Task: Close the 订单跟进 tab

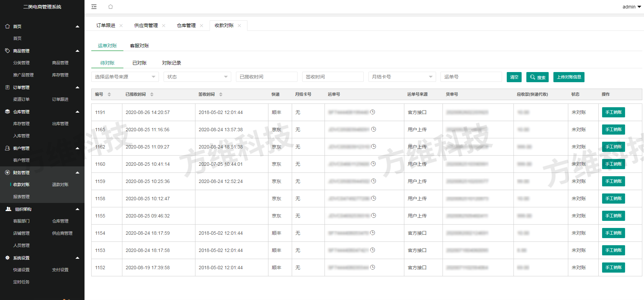Action: coord(121,26)
